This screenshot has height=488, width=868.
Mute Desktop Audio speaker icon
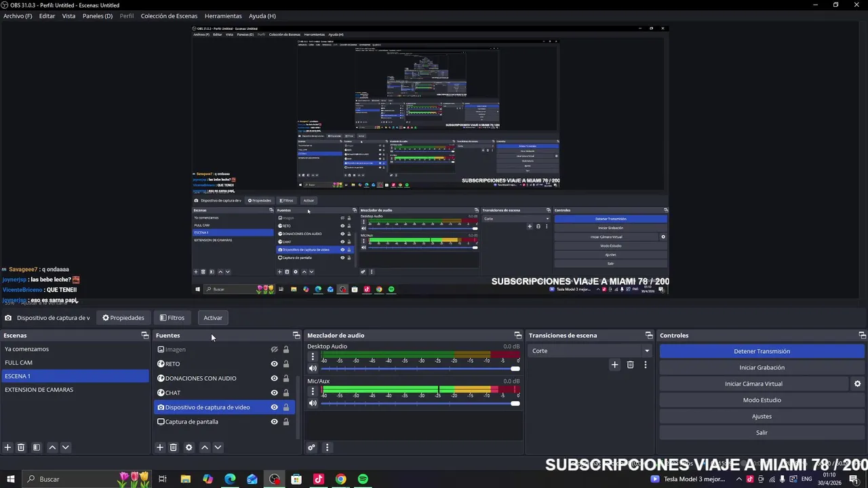313,369
